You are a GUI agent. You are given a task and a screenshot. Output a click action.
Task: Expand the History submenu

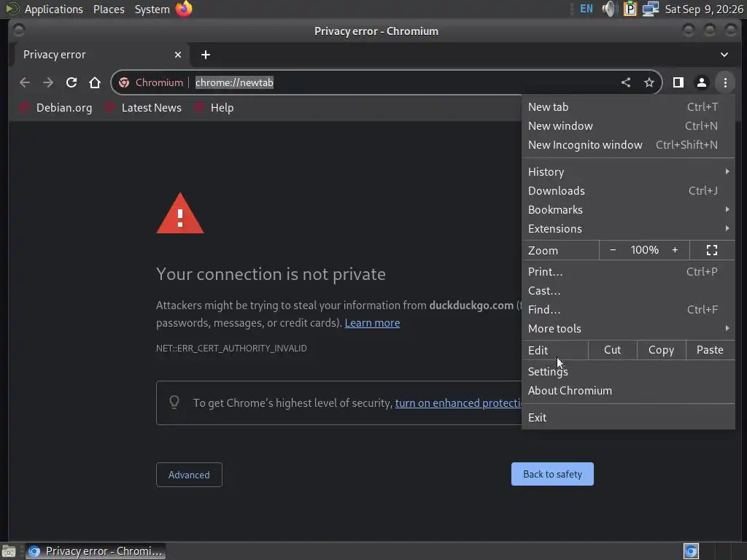[x=628, y=171]
